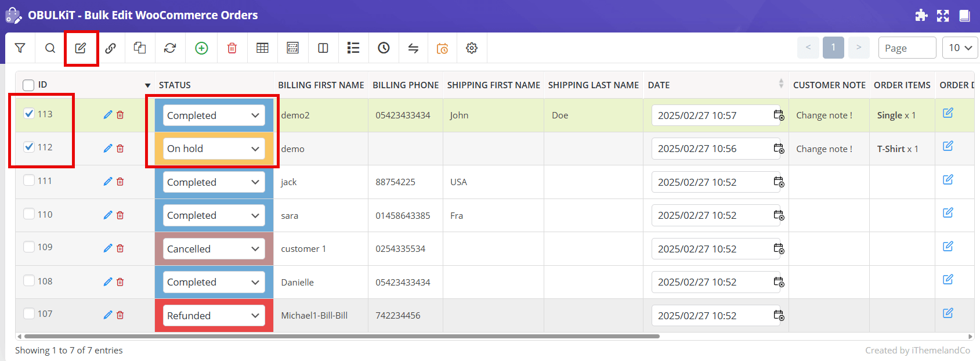The image size is (980, 361).
Task: Open status dropdown for order 112
Action: point(214,149)
